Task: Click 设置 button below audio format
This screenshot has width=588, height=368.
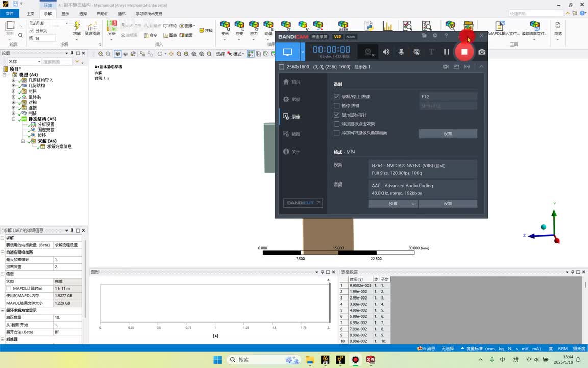Action: point(448,203)
